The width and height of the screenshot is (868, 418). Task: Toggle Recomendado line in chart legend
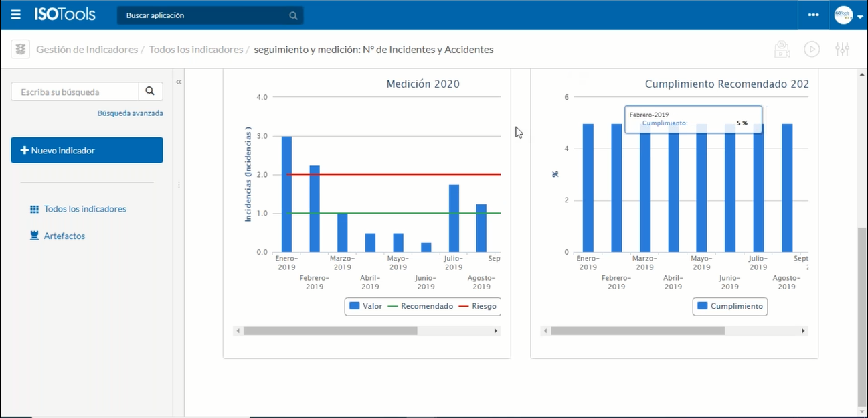click(x=420, y=306)
